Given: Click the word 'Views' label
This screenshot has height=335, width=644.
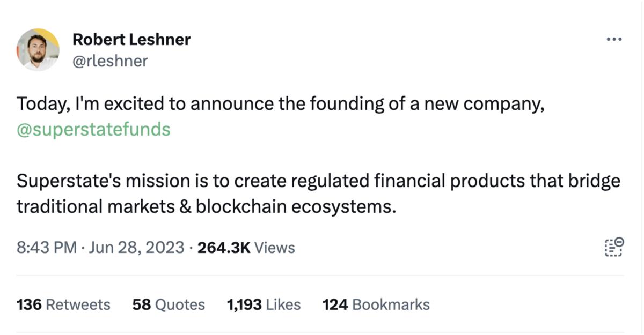Looking at the screenshot, I should [x=274, y=248].
